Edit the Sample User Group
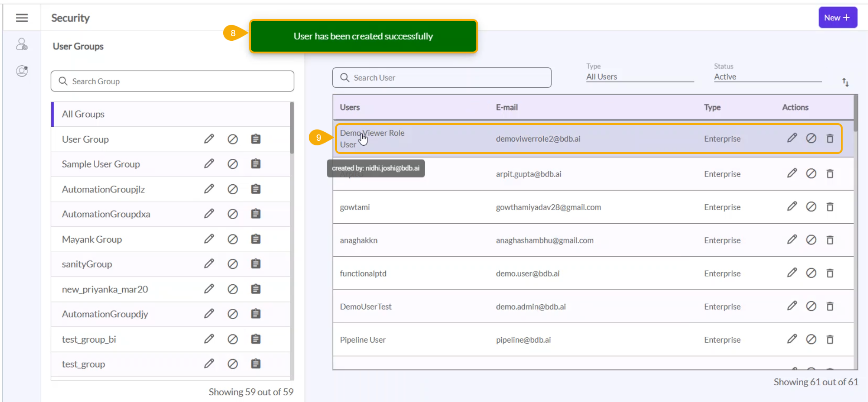Screen dimensions: 868x402 click(x=209, y=164)
